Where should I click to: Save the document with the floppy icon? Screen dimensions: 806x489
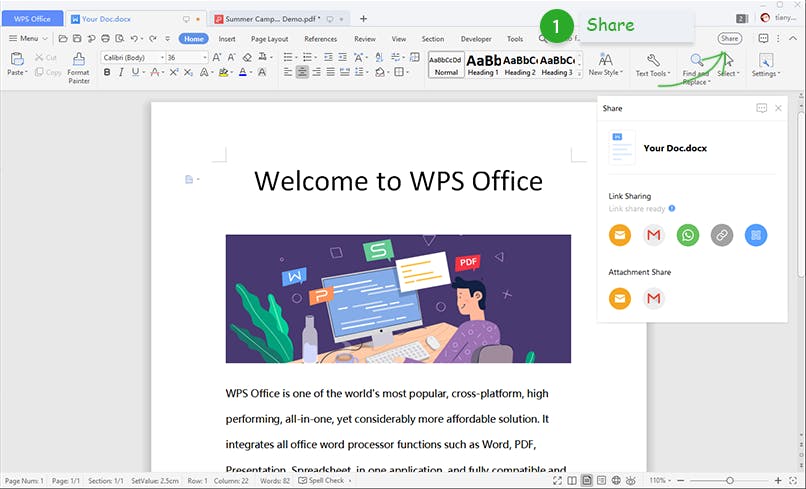pos(77,39)
